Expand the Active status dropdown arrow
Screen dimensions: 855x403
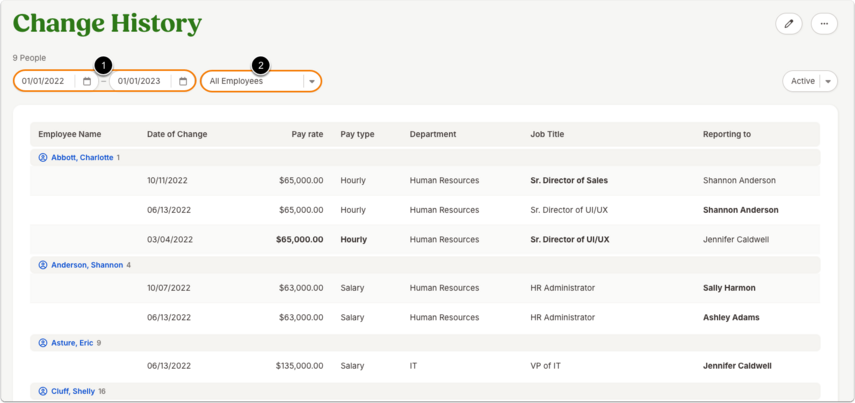point(828,81)
